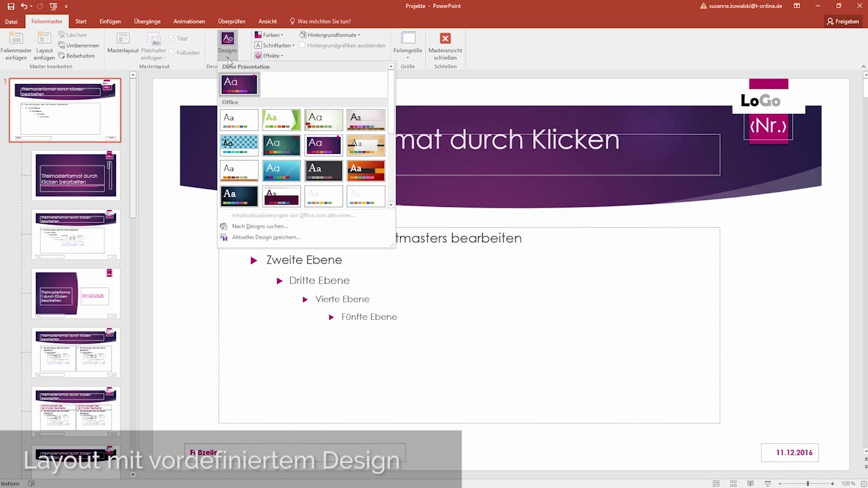Click the Nach Designs suchen folder icon
The image size is (868, 488).
pos(224,226)
